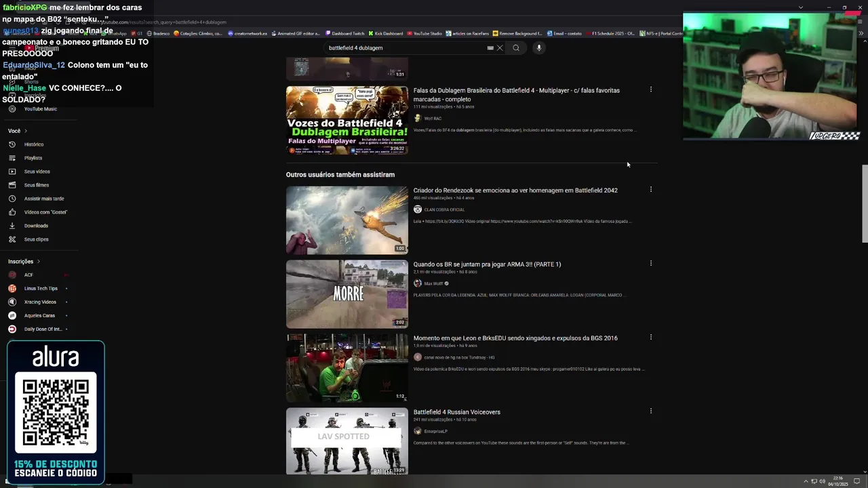Open Bradesco bookmark
This screenshot has height=488, width=868.
(x=158, y=33)
